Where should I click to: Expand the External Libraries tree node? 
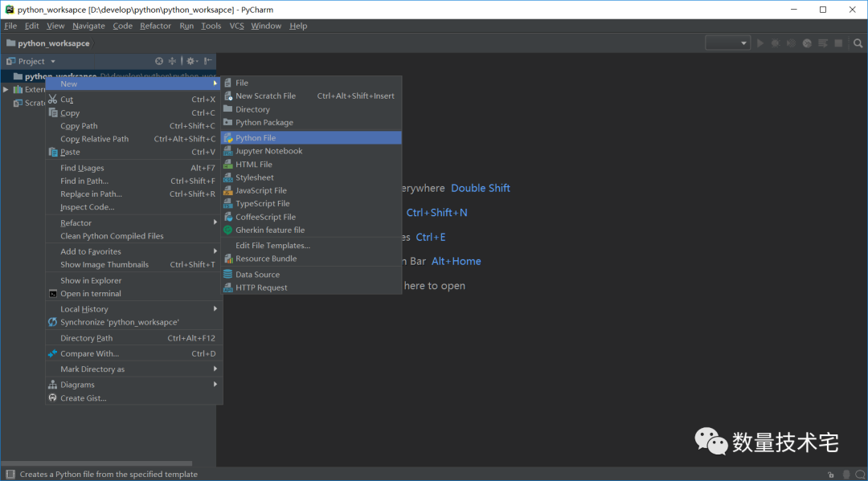[x=6, y=90]
